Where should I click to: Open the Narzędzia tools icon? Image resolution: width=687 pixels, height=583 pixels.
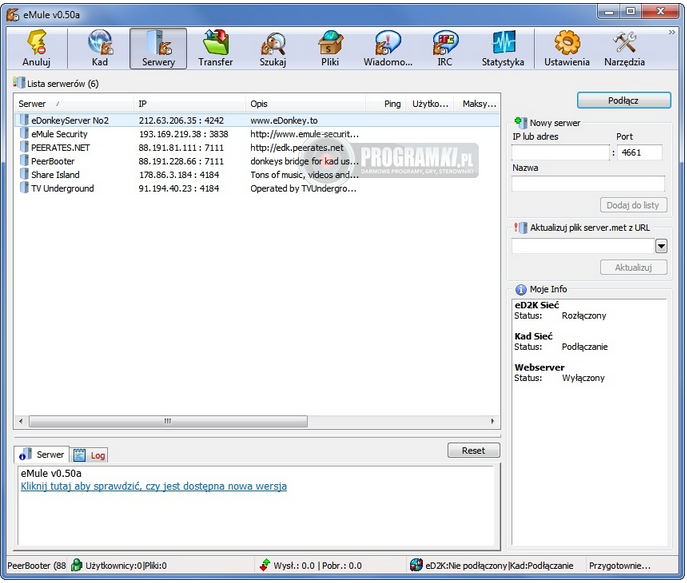tap(624, 42)
